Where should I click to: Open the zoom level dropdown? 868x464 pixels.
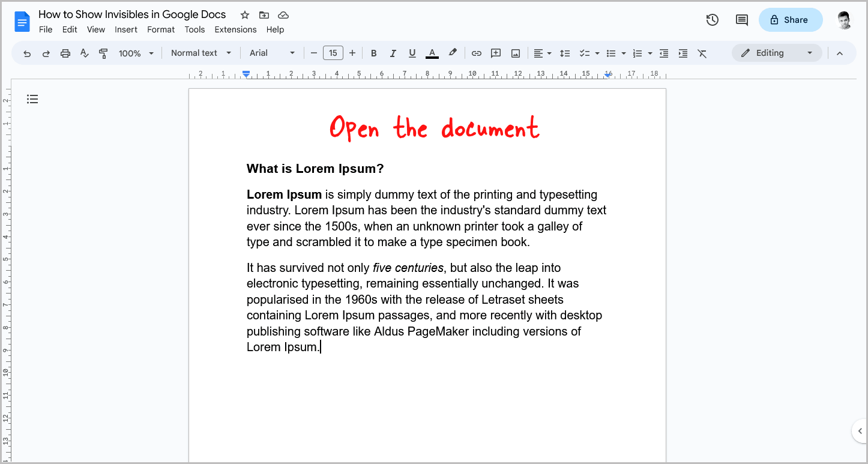coord(136,53)
